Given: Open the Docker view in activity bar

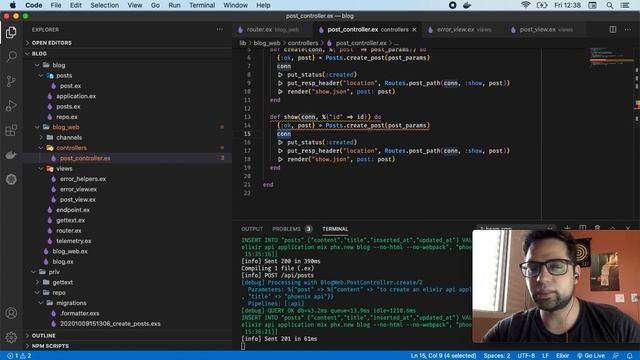Looking at the screenshot, I should pos(11,155).
